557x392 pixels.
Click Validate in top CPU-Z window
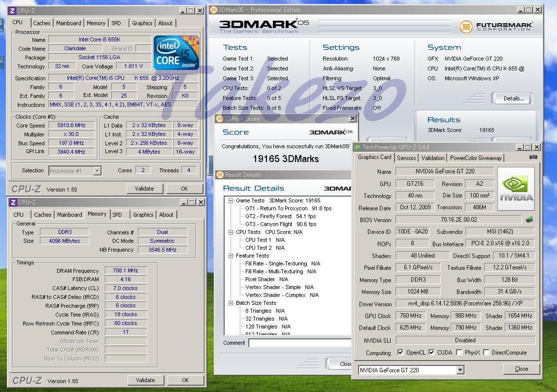(x=145, y=189)
